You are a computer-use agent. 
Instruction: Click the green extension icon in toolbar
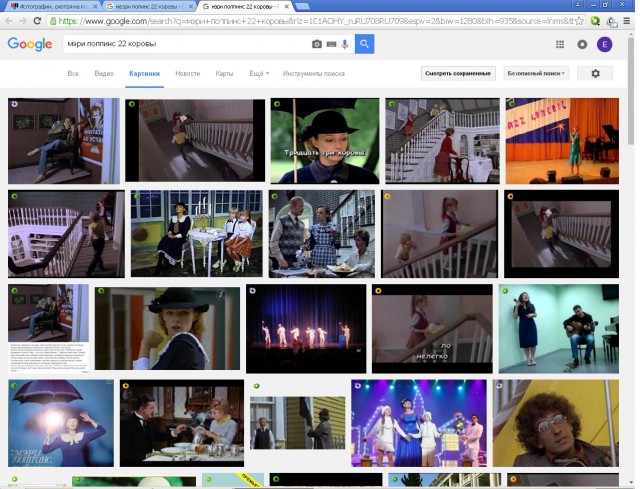pyautogui.click(x=596, y=21)
